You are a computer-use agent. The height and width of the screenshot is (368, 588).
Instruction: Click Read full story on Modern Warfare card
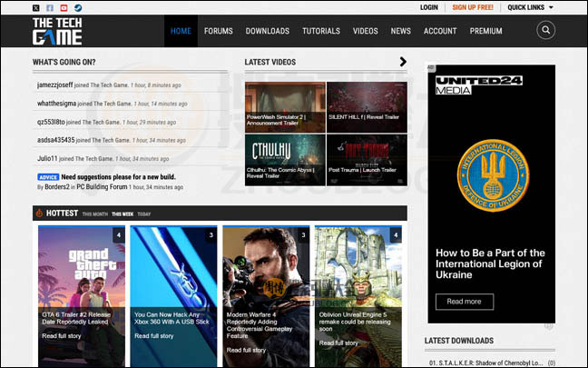[246, 350]
